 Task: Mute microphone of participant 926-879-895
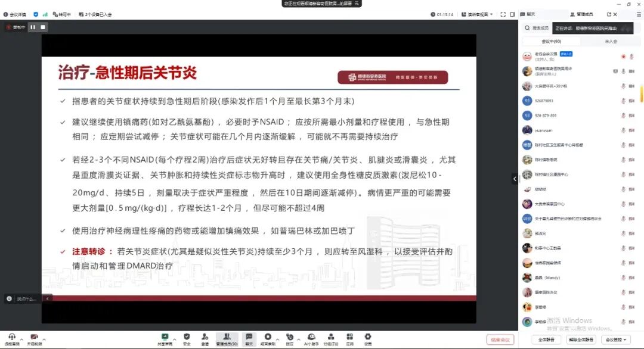pos(623,116)
